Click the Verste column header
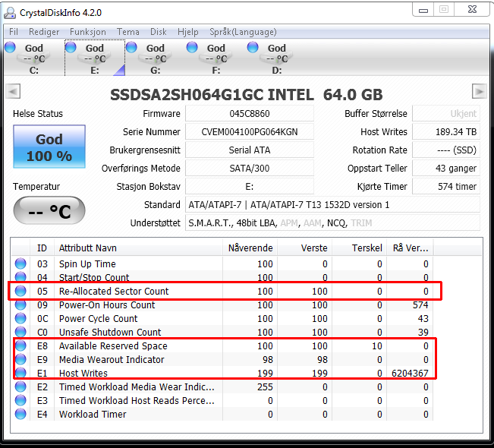Viewport: 494px width, 448px height. coord(304,248)
